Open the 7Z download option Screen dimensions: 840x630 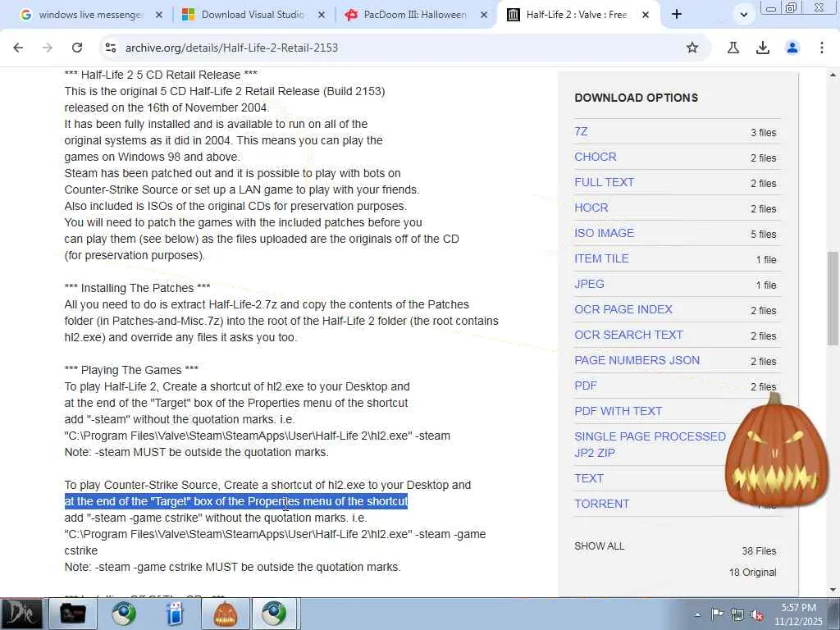pos(581,131)
